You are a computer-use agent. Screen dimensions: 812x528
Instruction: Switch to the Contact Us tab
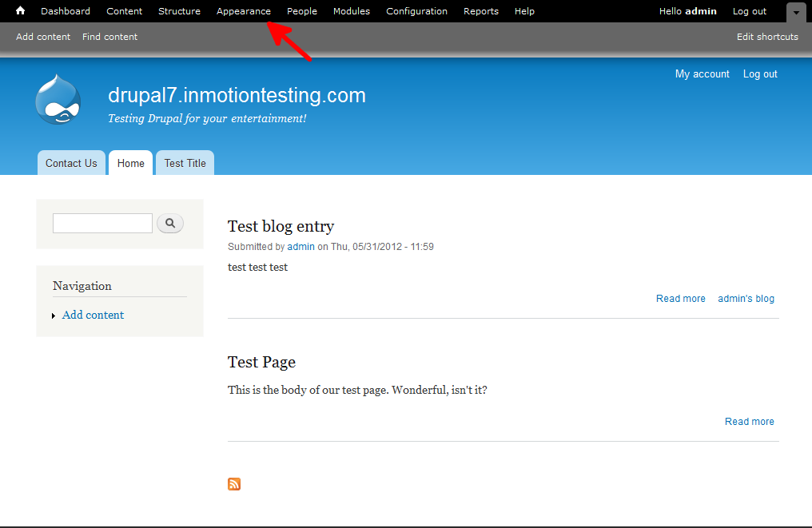(71, 163)
